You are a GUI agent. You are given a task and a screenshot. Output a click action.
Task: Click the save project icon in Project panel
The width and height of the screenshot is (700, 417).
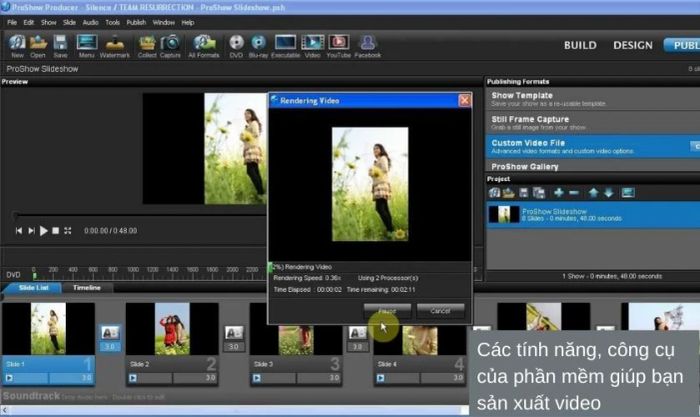coord(524,193)
